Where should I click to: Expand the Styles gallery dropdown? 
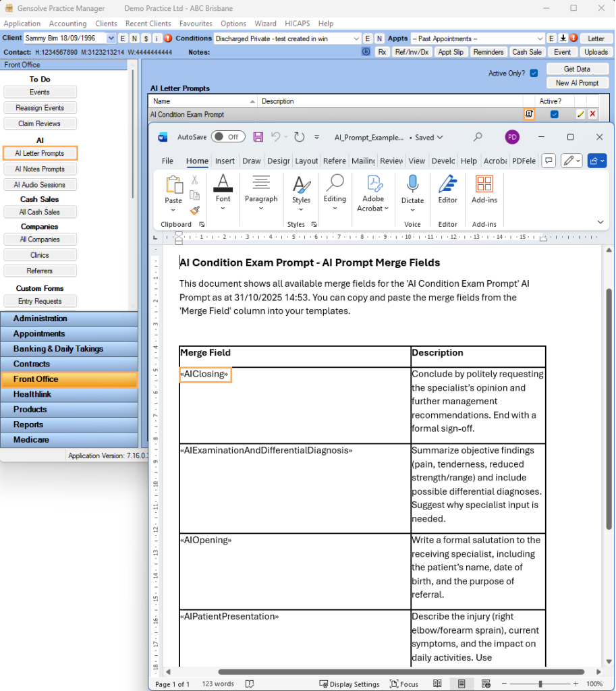click(x=301, y=209)
